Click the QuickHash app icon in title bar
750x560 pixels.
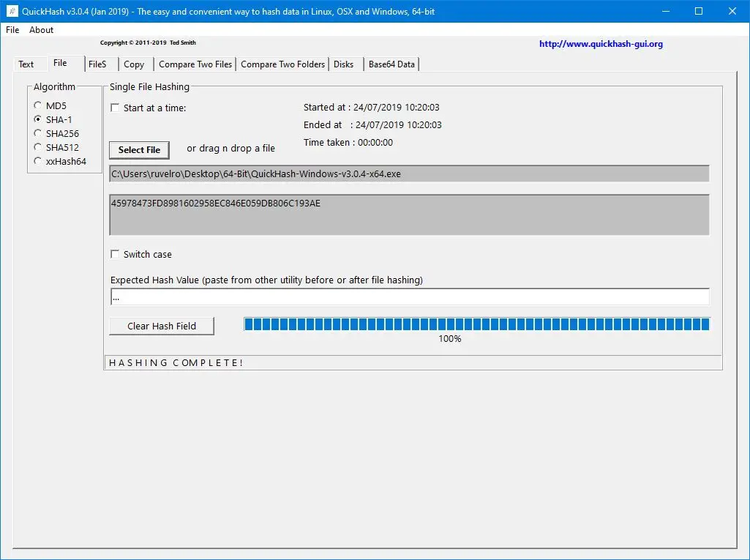(x=12, y=11)
